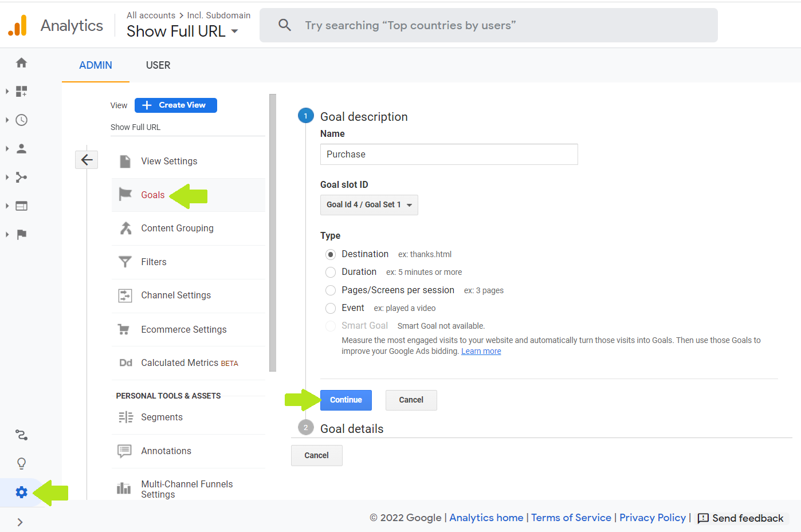
Task: Select the Event goal type
Action: [x=331, y=308]
